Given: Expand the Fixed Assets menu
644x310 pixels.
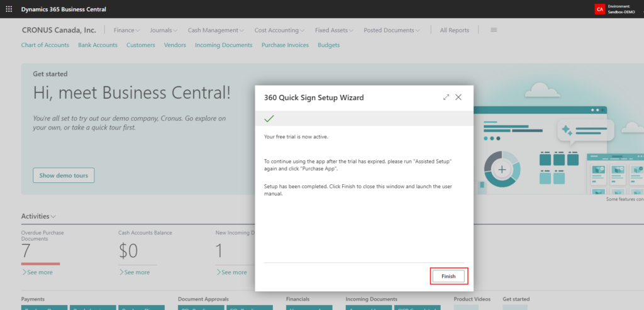Looking at the screenshot, I should 335,30.
